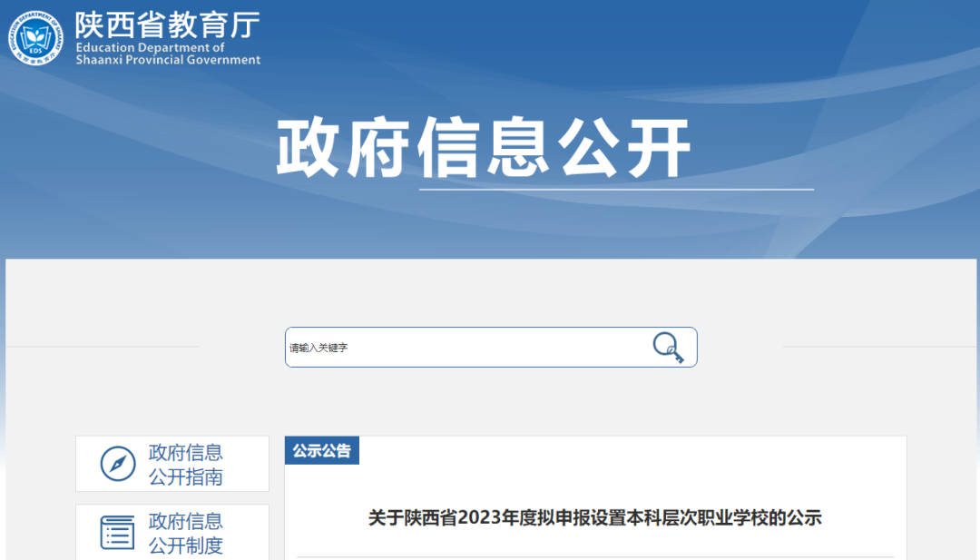Open the compass icon for 公开指南
980x560 pixels.
[x=117, y=464]
